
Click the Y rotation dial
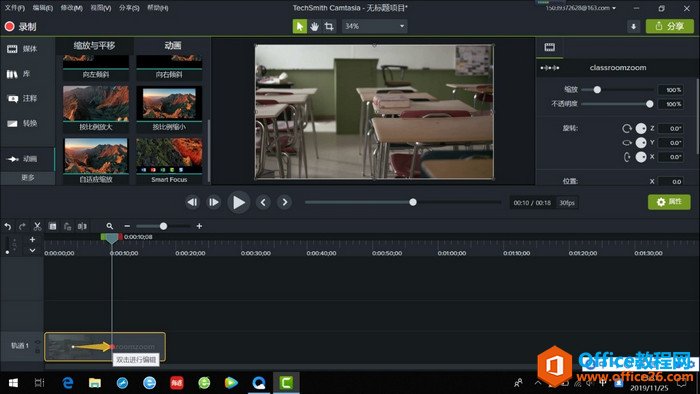pos(641,143)
